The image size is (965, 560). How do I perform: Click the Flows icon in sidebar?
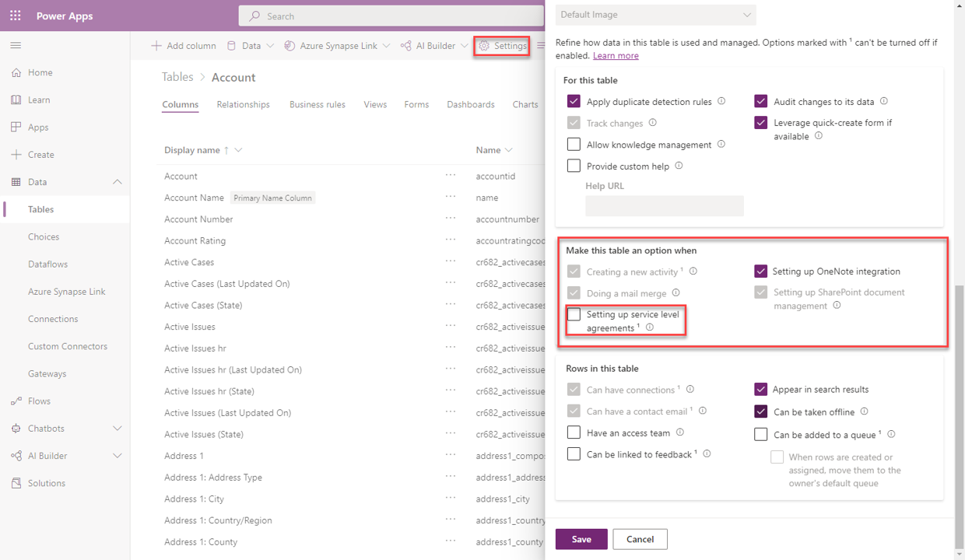(x=16, y=401)
